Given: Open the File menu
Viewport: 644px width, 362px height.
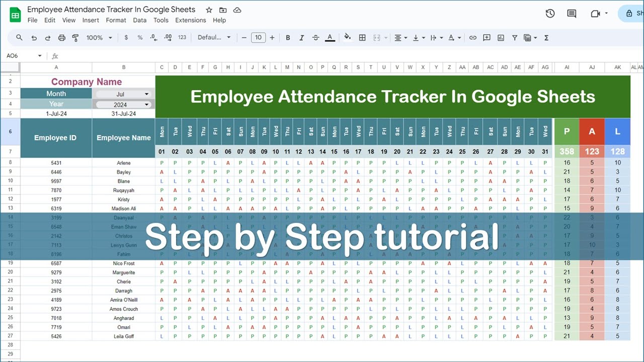Looking at the screenshot, I should pyautogui.click(x=32, y=20).
